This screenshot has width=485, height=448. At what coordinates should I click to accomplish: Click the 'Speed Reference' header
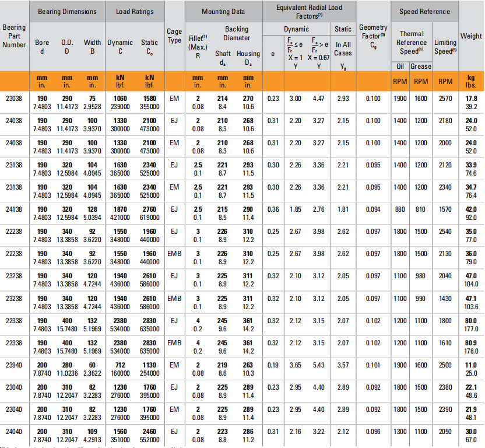click(424, 12)
